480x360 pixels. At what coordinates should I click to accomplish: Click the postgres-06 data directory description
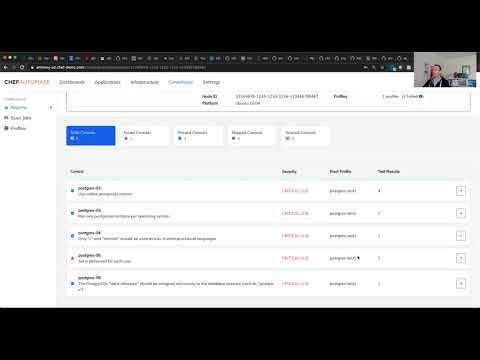(176, 286)
